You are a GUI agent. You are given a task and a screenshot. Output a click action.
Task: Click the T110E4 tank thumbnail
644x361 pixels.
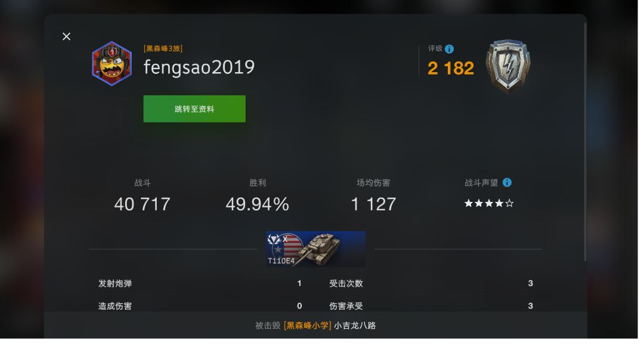[x=315, y=249]
